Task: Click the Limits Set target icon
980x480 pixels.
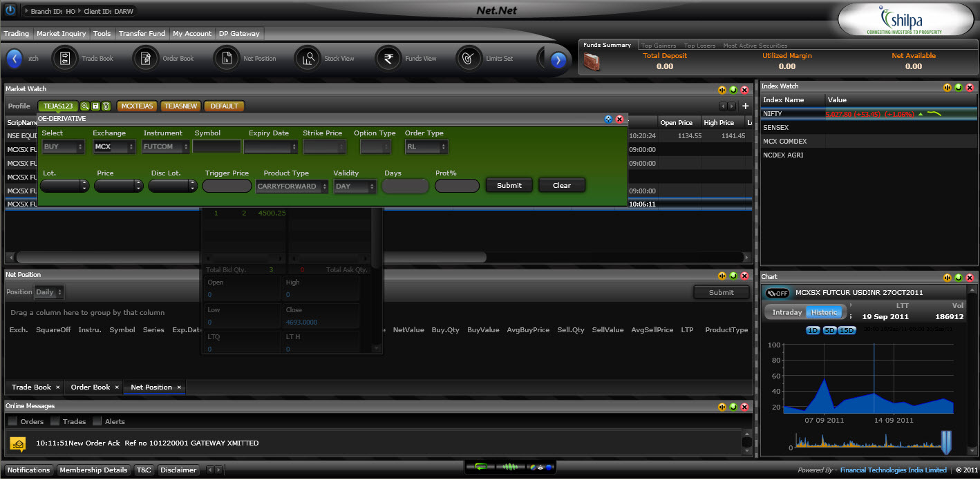Action: click(x=469, y=59)
